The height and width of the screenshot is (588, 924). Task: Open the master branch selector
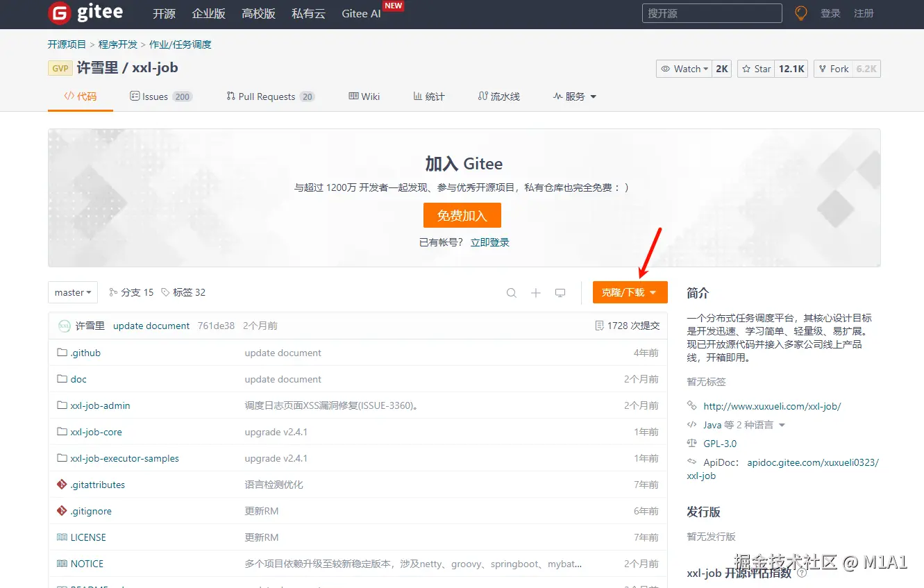(73, 292)
